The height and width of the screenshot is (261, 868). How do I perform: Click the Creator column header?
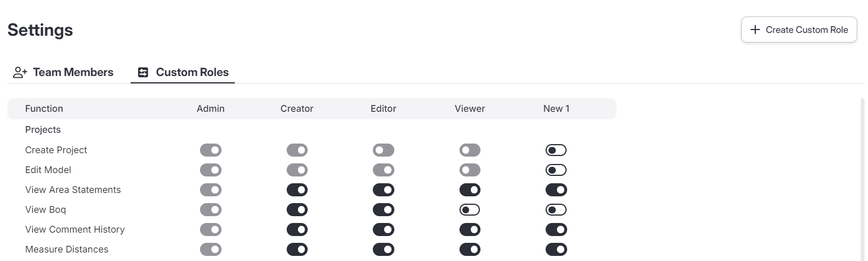[297, 108]
